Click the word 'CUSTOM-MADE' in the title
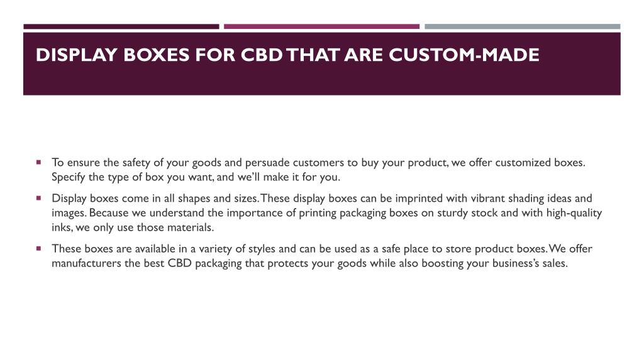Viewport: 644px width, 362px height. tap(464, 55)
